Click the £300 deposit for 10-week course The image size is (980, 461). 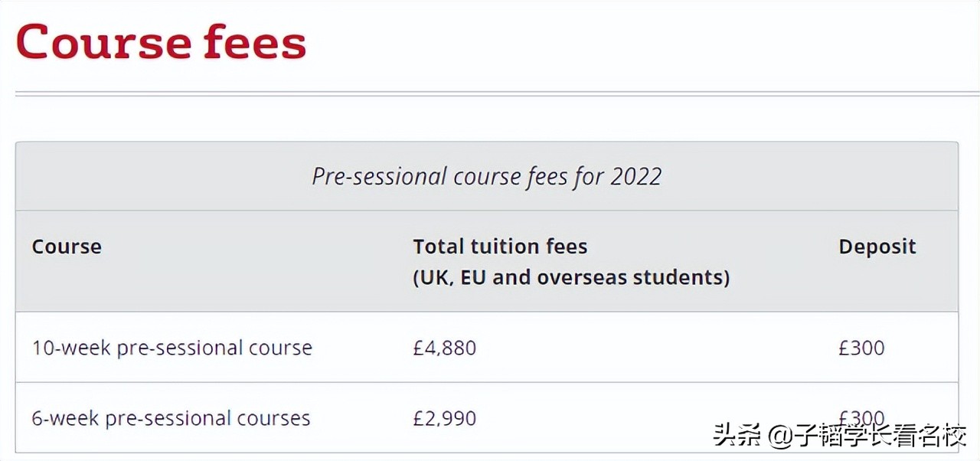(x=861, y=348)
